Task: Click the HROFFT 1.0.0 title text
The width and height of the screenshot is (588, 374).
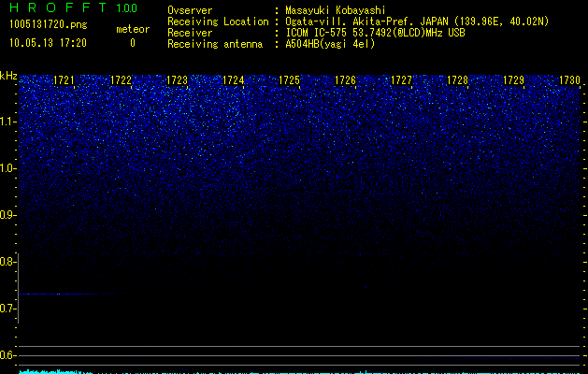Action: point(74,7)
